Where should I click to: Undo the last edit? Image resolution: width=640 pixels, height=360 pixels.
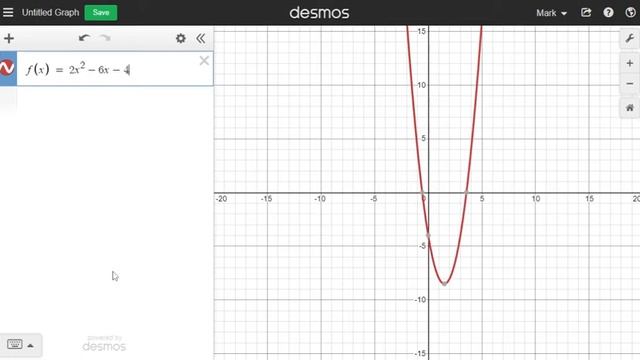point(84,38)
